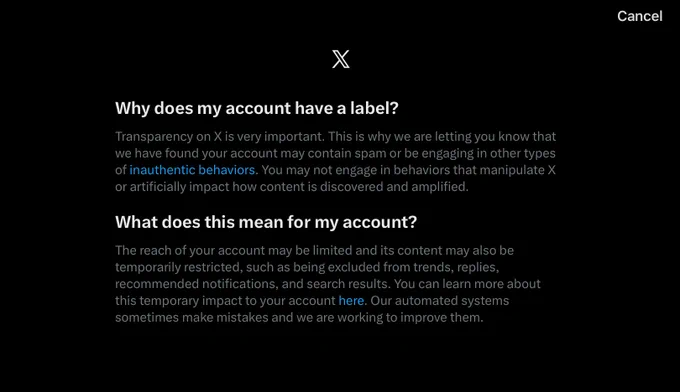Click the sentence "Transparency on X is very important"
The width and height of the screenshot is (680, 392).
click(219, 137)
